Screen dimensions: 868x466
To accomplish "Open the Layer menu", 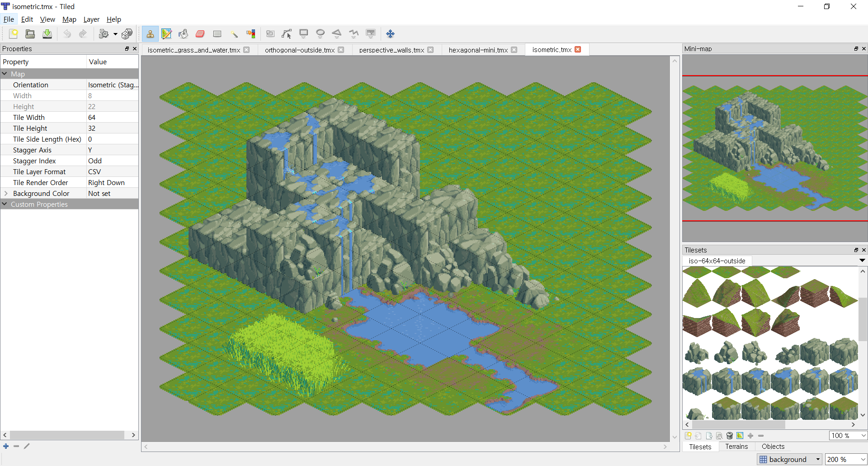I will click(x=91, y=19).
